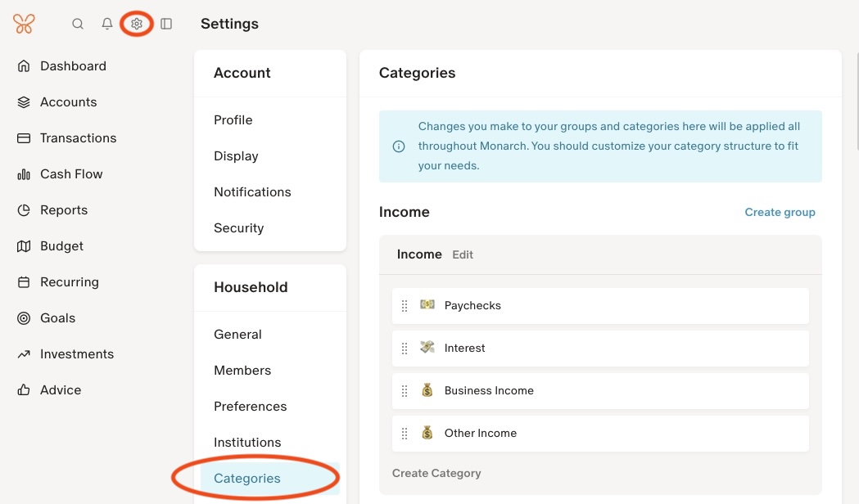Edit the Income group
Viewport: 859px width, 504px height.
click(463, 254)
